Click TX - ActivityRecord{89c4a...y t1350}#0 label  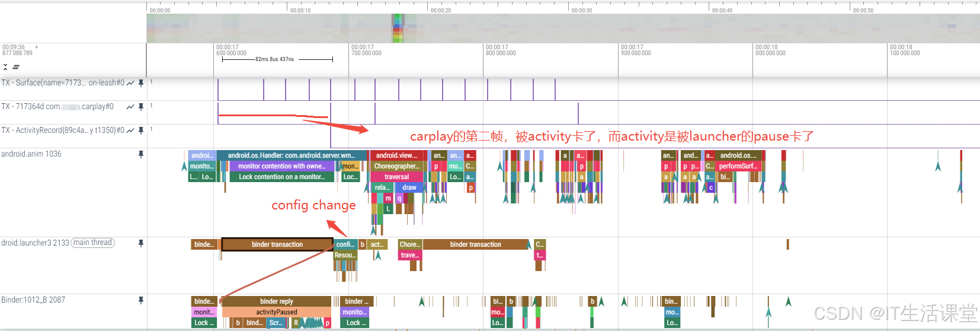pyautogui.click(x=63, y=130)
